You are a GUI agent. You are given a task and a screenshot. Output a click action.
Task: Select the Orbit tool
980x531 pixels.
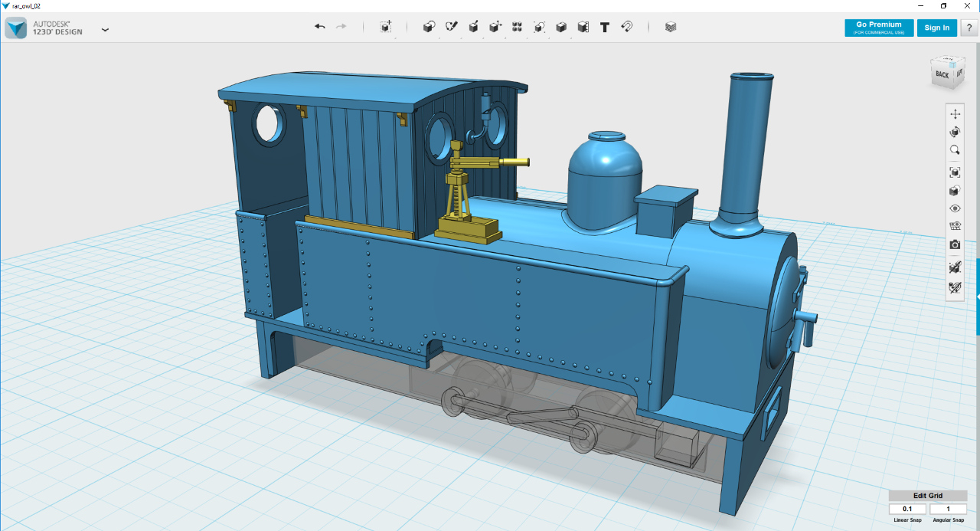(x=955, y=132)
